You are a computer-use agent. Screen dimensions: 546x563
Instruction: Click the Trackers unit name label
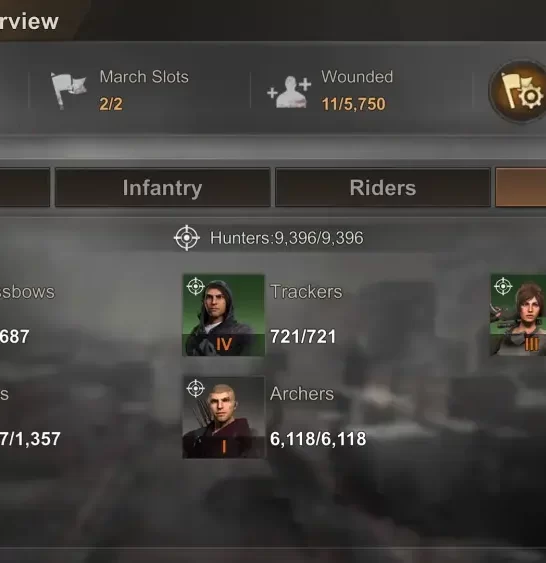coord(306,292)
